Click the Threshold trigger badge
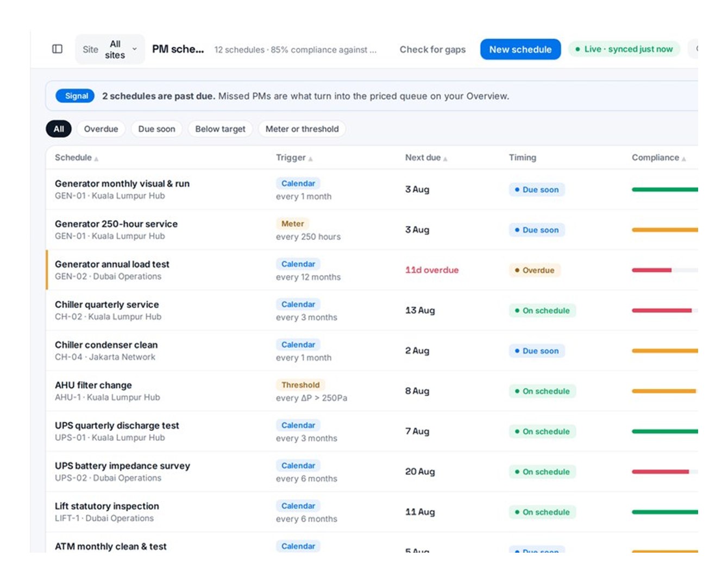This screenshot has width=728, height=582. click(300, 385)
